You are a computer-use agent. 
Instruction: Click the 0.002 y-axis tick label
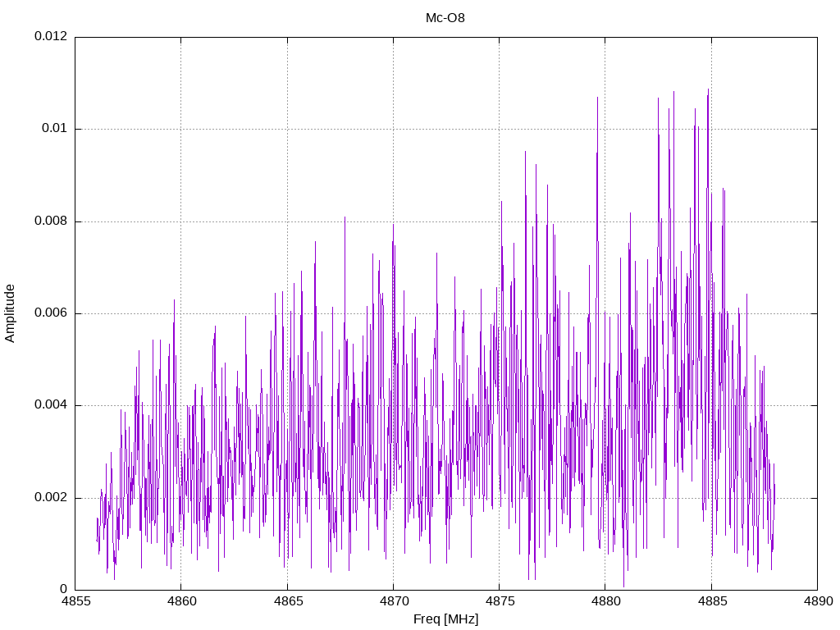[x=51, y=497]
